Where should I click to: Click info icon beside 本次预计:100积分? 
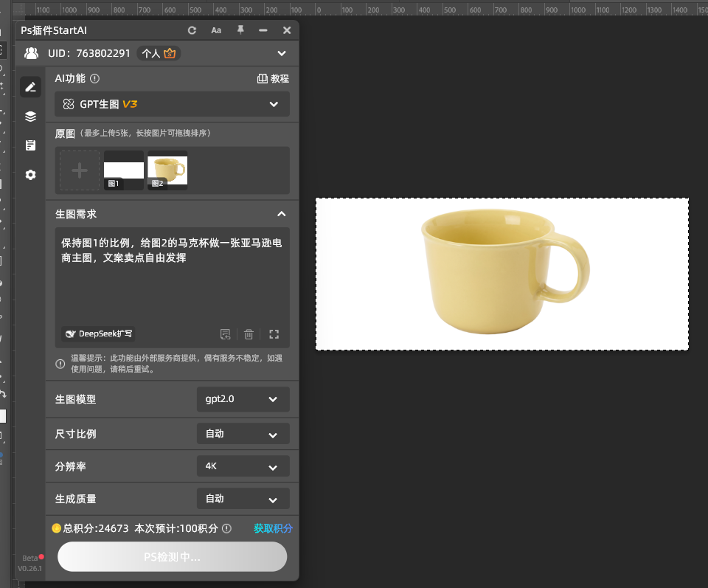point(226,528)
